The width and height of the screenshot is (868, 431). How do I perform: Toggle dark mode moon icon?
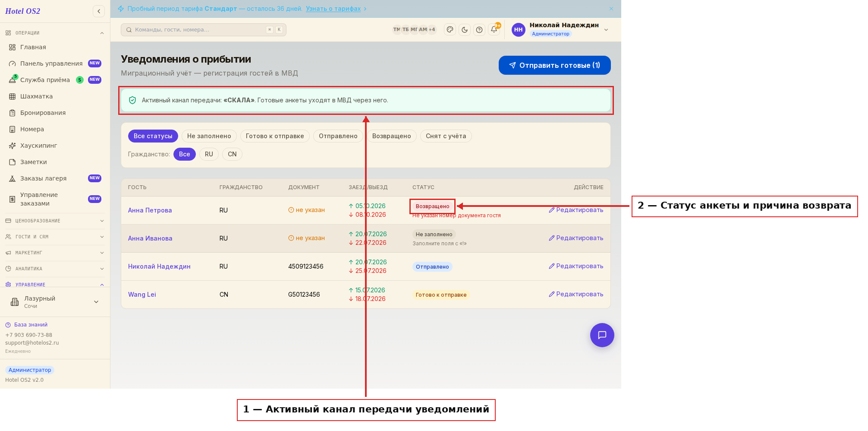click(x=465, y=30)
